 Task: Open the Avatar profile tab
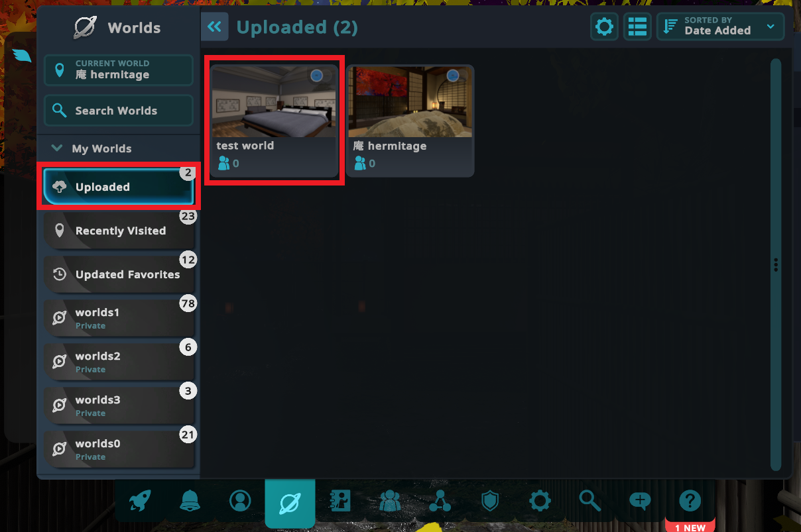coord(240,501)
